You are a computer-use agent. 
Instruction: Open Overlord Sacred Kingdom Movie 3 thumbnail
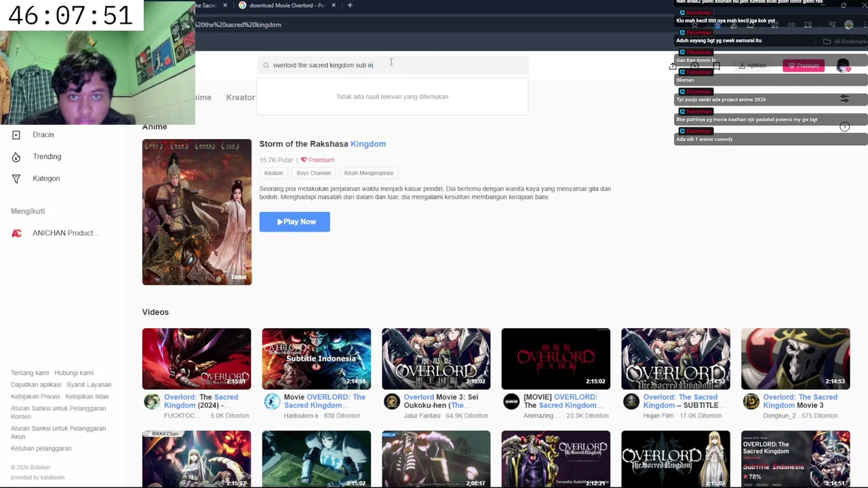(x=795, y=359)
